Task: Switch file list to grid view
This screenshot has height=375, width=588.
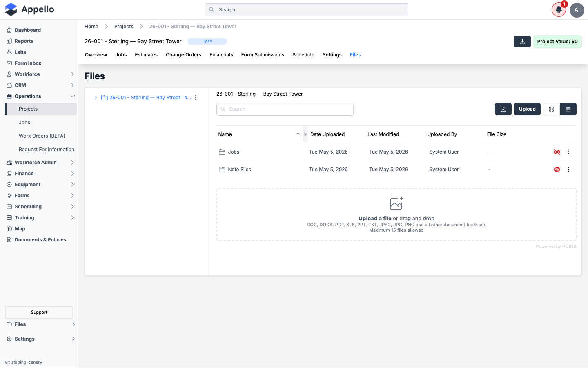Action: tap(551, 109)
